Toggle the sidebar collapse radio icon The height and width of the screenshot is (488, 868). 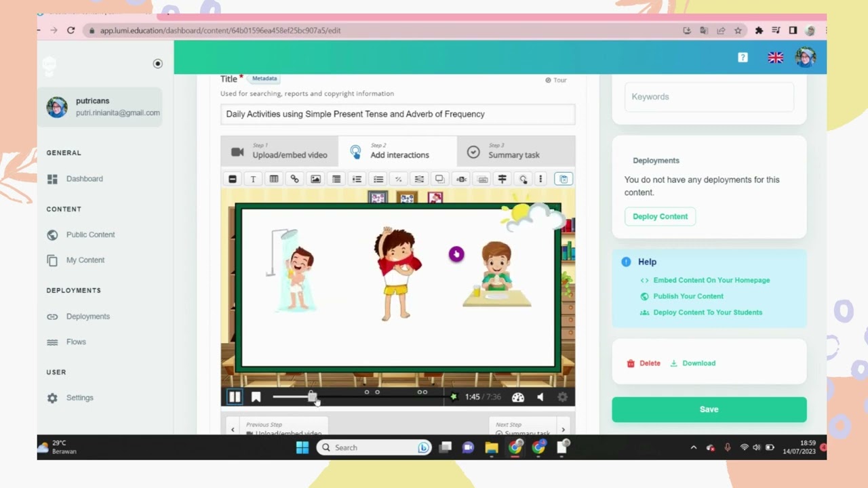coord(158,64)
